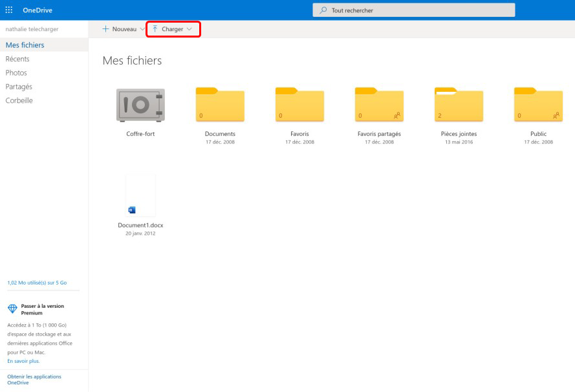Click the 13 mai 2016 date text
Image resolution: width=575 pixels, height=392 pixels.
pyautogui.click(x=459, y=142)
